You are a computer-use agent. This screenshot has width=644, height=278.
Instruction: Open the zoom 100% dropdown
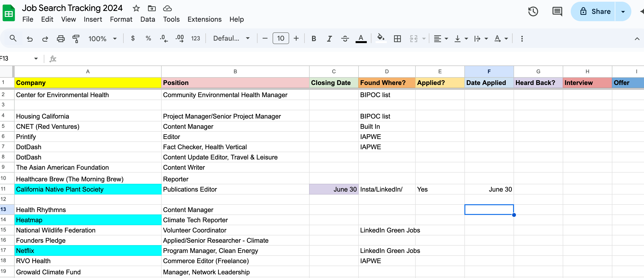pos(102,39)
